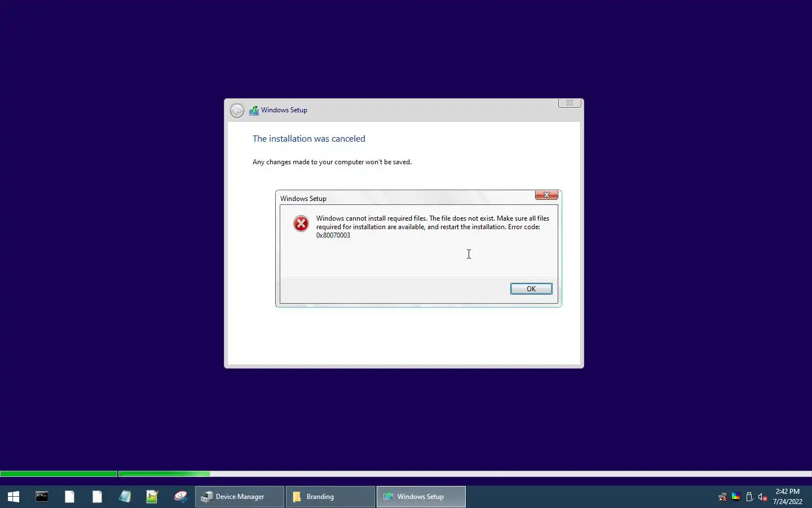Switch to Windows Setup taskbar button

pyautogui.click(x=421, y=497)
